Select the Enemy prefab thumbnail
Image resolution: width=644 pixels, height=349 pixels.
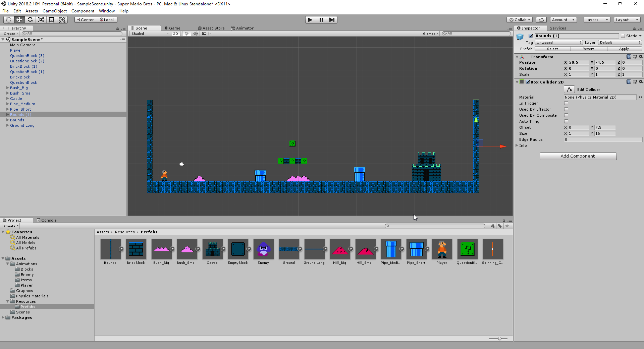[263, 249]
